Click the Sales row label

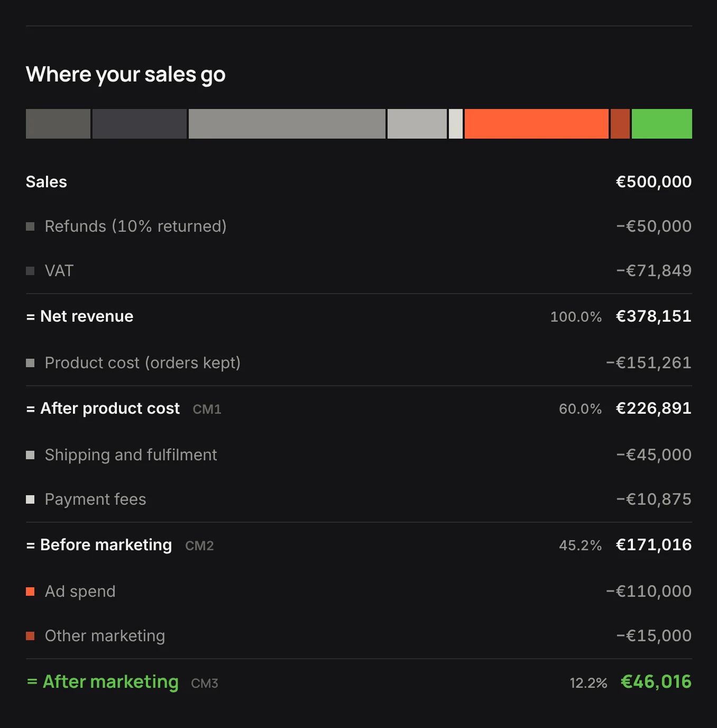(x=47, y=182)
